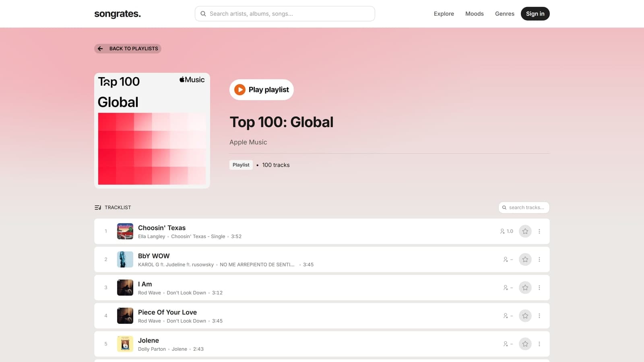Click the tracklist icon
The image size is (644, 362).
click(x=98, y=208)
